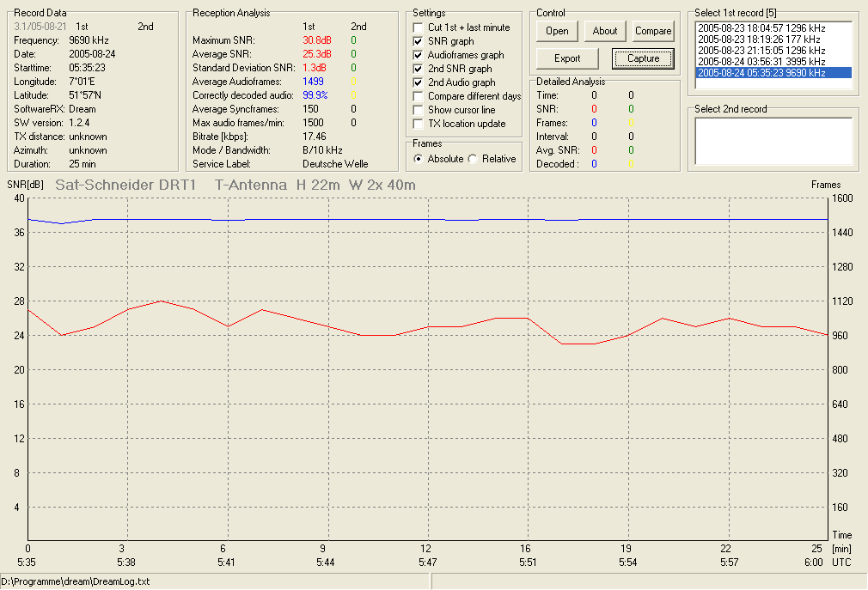Open the About dialog
868x590 pixels.
click(604, 31)
